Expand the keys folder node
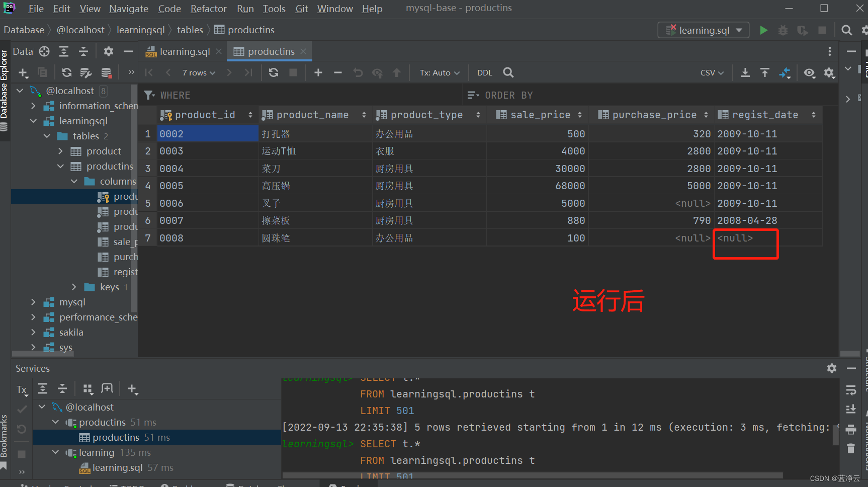 point(74,287)
